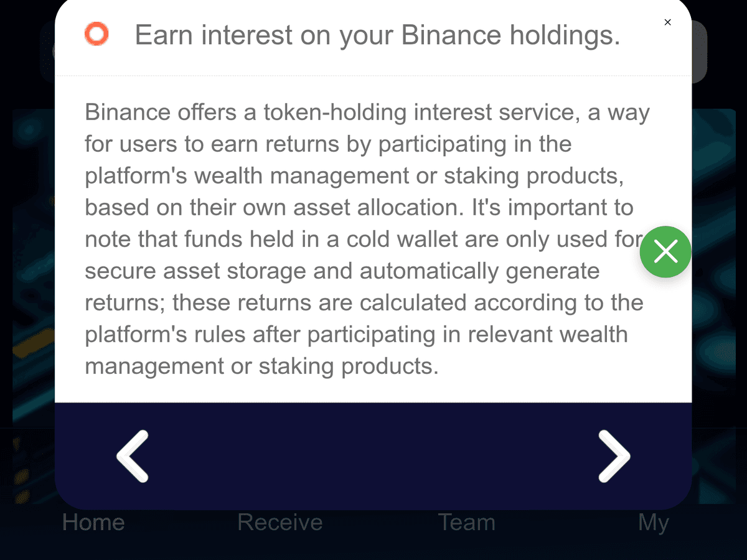
Task: Go to the My tab
Action: click(x=654, y=523)
